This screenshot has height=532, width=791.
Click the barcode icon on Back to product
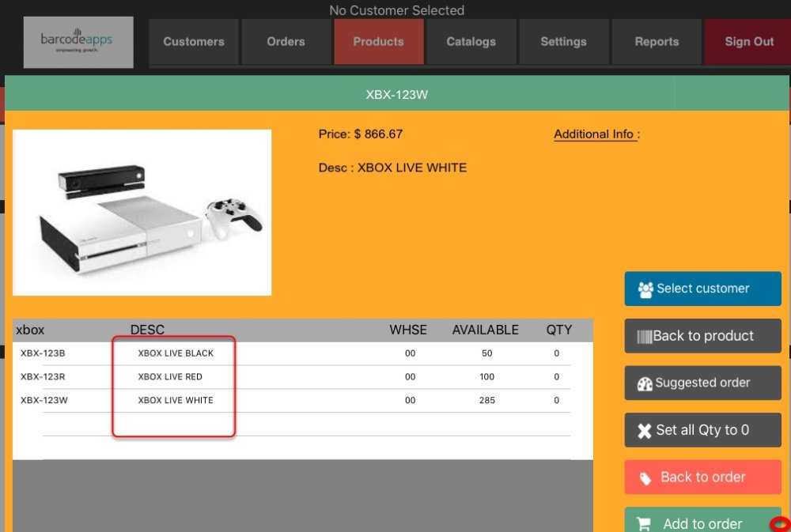[x=644, y=337]
